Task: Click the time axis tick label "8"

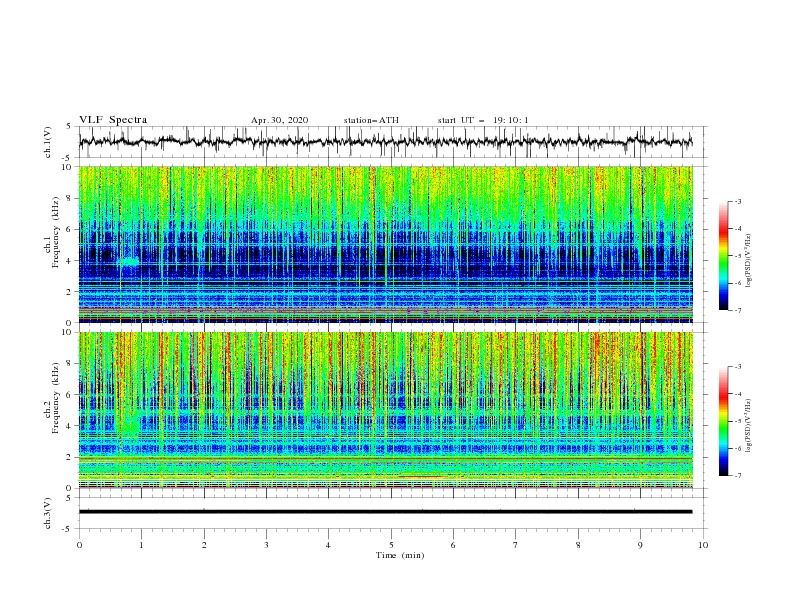Action: click(578, 545)
